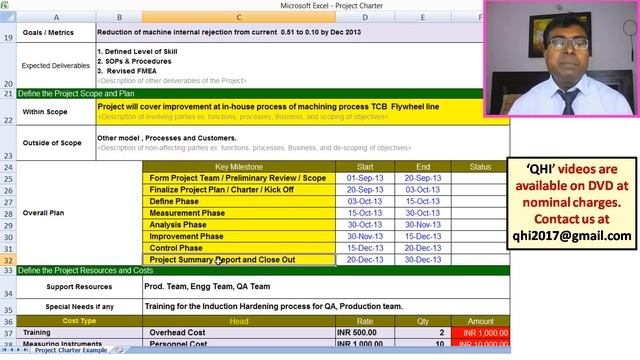Select the Define Phase milestone cell

239,202
